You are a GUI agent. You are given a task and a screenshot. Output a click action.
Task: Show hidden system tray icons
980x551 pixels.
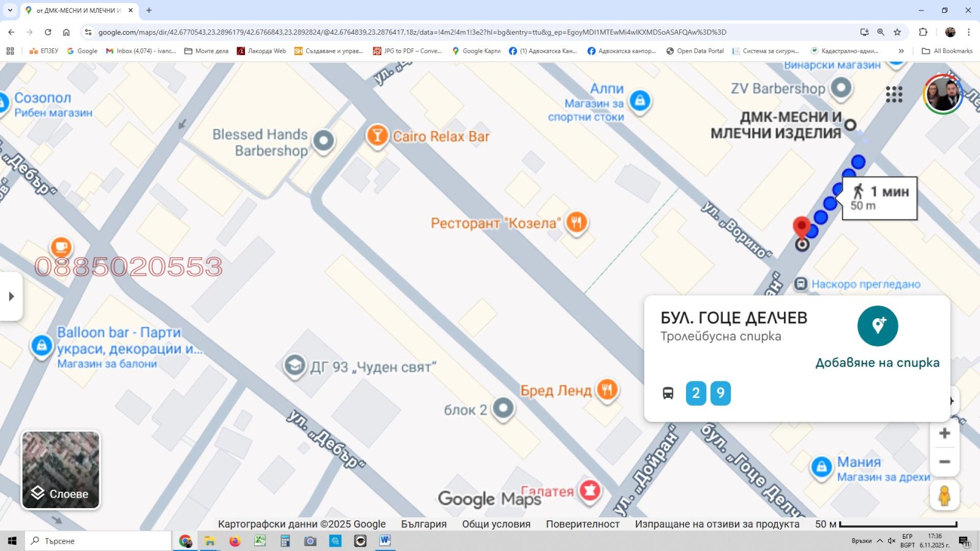[880, 541]
